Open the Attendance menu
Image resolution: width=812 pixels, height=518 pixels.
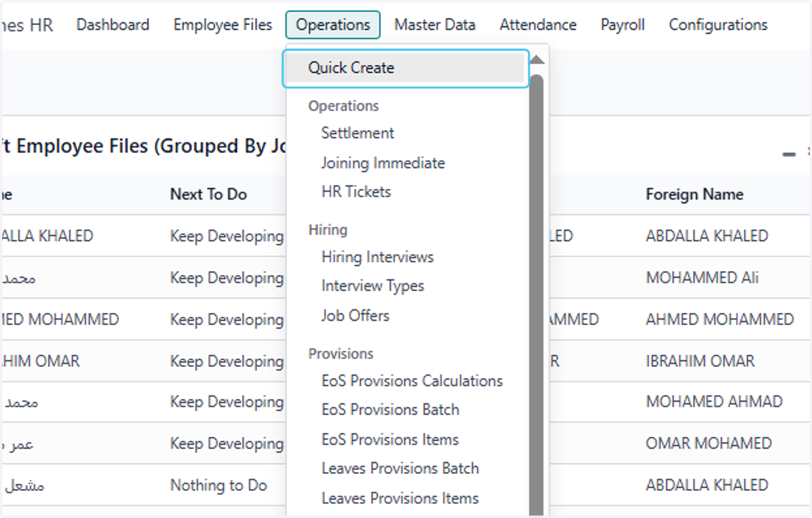click(x=538, y=25)
